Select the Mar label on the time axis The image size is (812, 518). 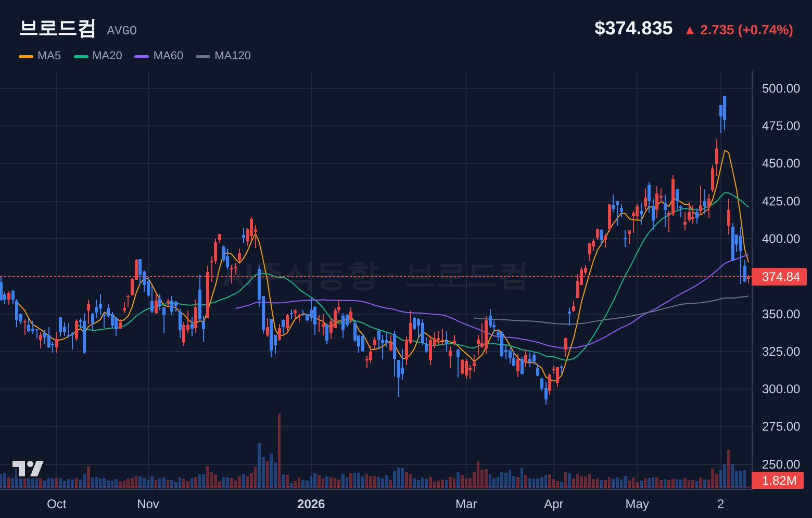click(x=466, y=504)
